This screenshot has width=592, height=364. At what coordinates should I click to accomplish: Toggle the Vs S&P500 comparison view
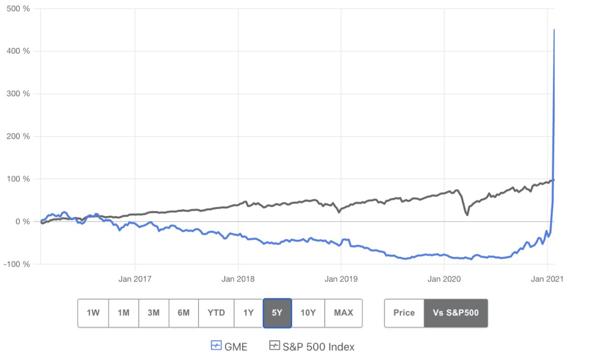click(456, 313)
